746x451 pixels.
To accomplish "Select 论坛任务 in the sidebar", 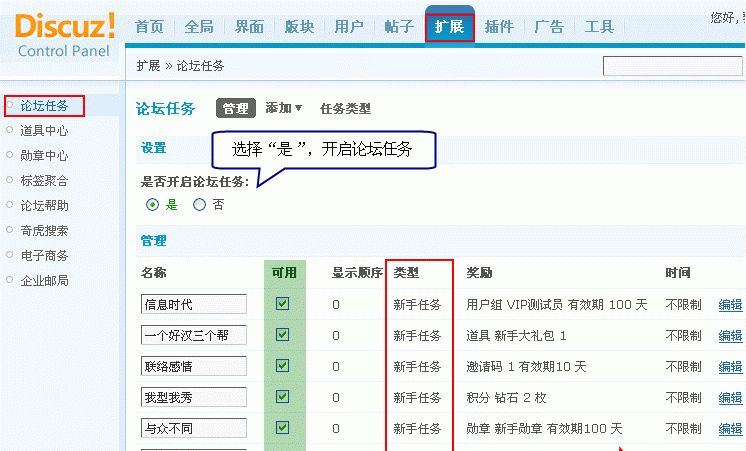I will (x=44, y=106).
